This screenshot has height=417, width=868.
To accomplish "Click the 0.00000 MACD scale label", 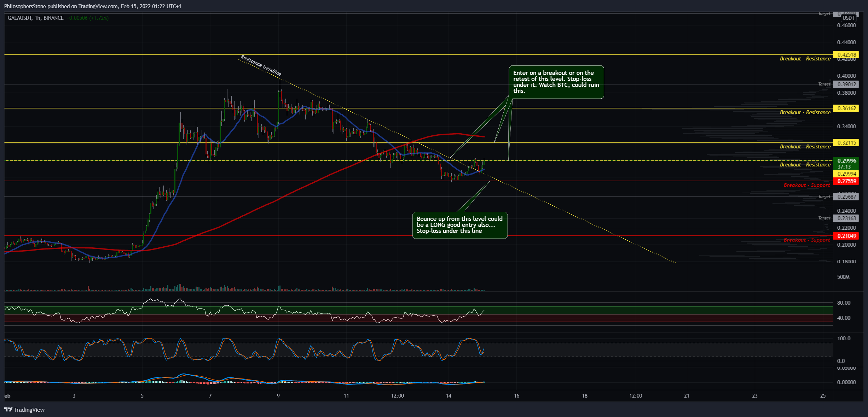I will [x=846, y=382].
